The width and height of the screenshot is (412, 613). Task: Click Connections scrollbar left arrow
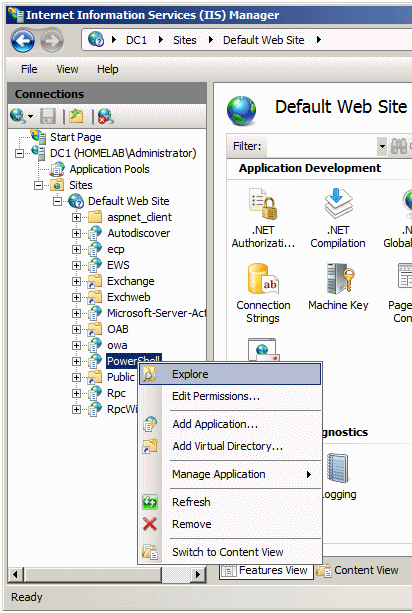click(x=15, y=575)
